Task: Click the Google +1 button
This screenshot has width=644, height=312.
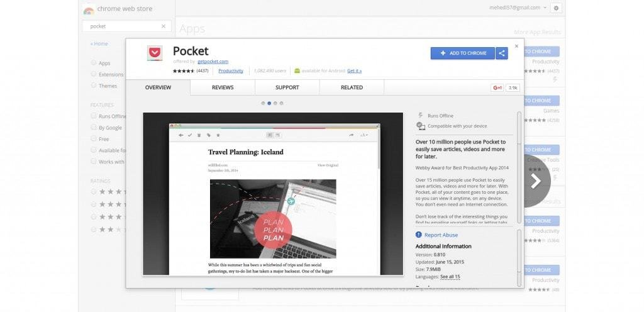Action: point(497,88)
